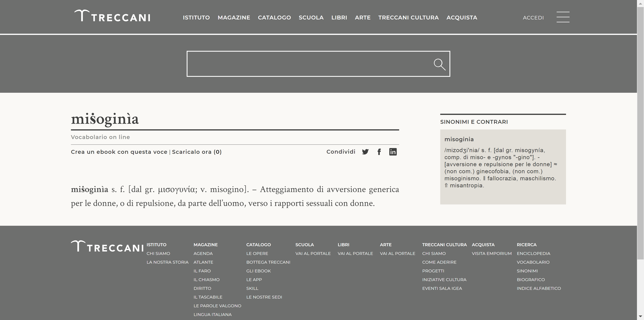Open the Istituto menu in the header
644x320 pixels.
[196, 17]
